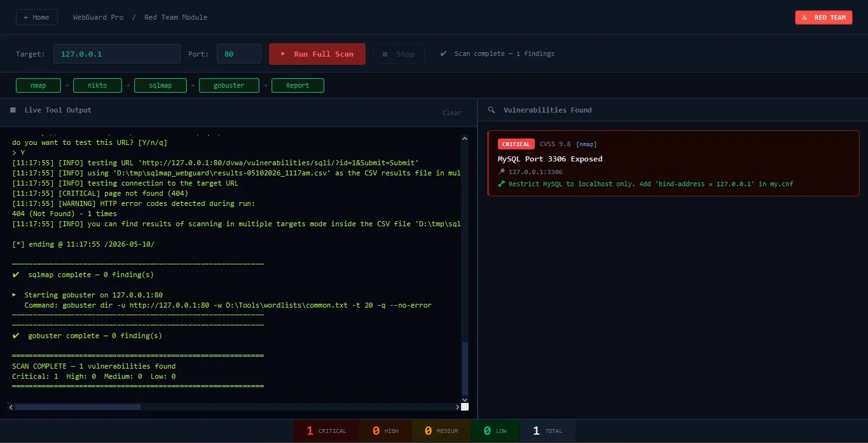
Task: Click the CVSS 9.8 score label
Action: (555, 144)
